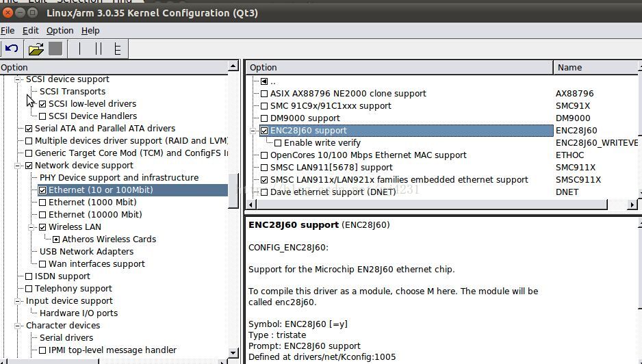Click right pane horizontal scroll left arrow
Viewport: 642px width, 364px height.
(251, 205)
